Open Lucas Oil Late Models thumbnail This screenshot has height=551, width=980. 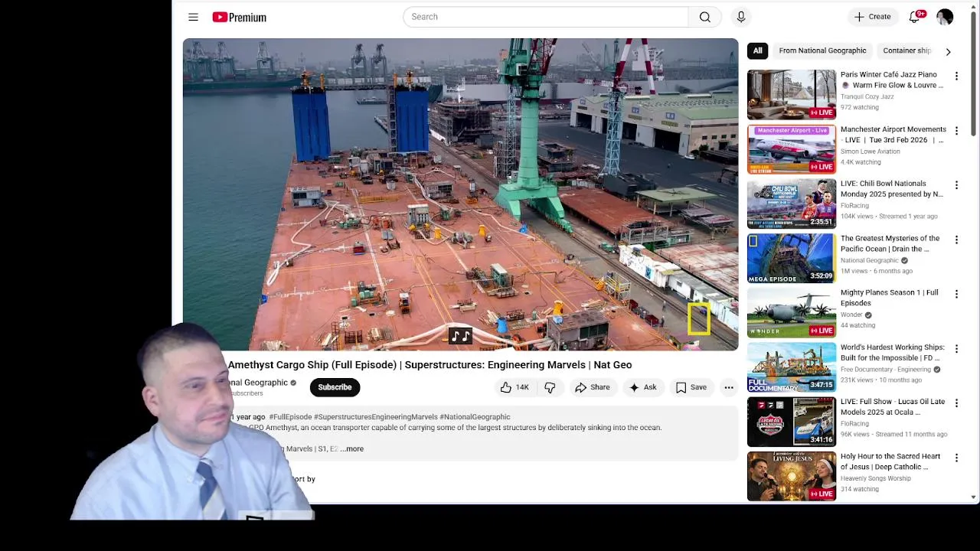click(x=792, y=422)
